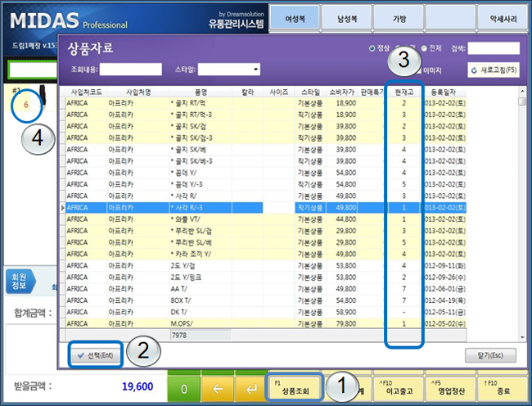Click the yellow enter arrow key
The image size is (532, 406).
pos(251,389)
